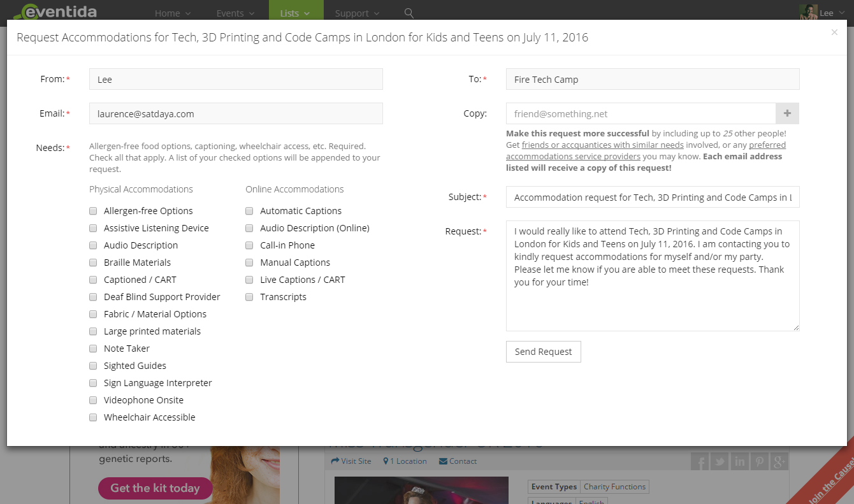Click the Twitter share icon
This screenshot has width=854, height=504.
720,461
